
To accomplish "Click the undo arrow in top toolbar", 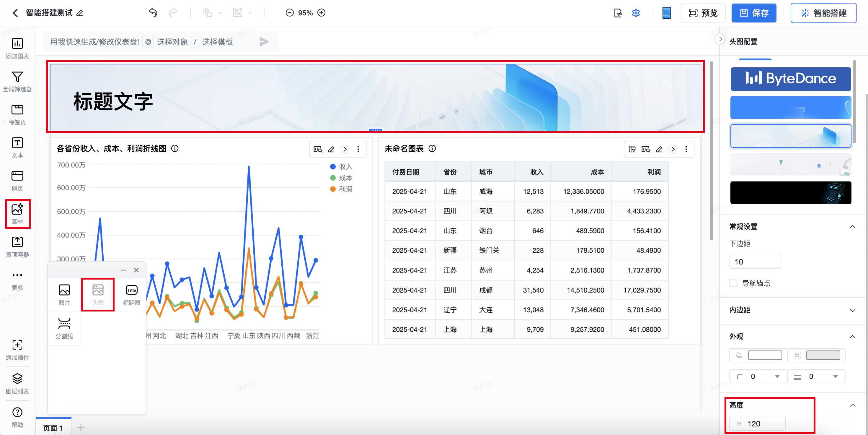I will (153, 13).
